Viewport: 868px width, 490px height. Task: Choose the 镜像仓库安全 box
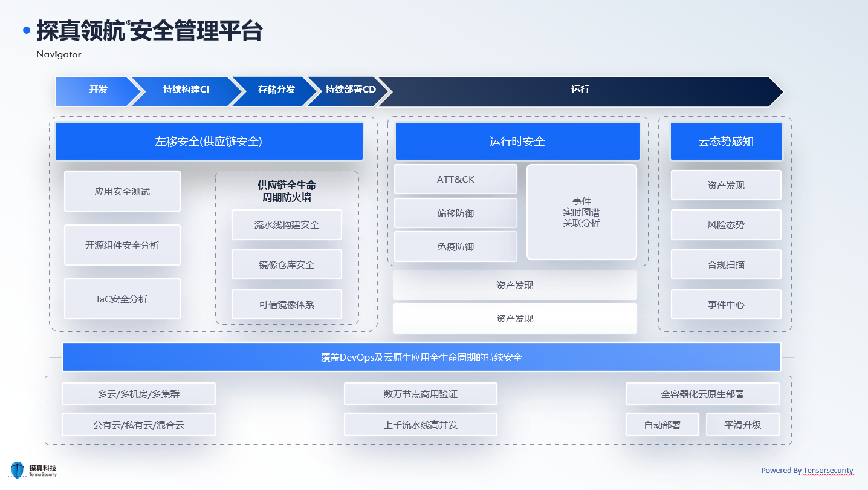click(287, 265)
